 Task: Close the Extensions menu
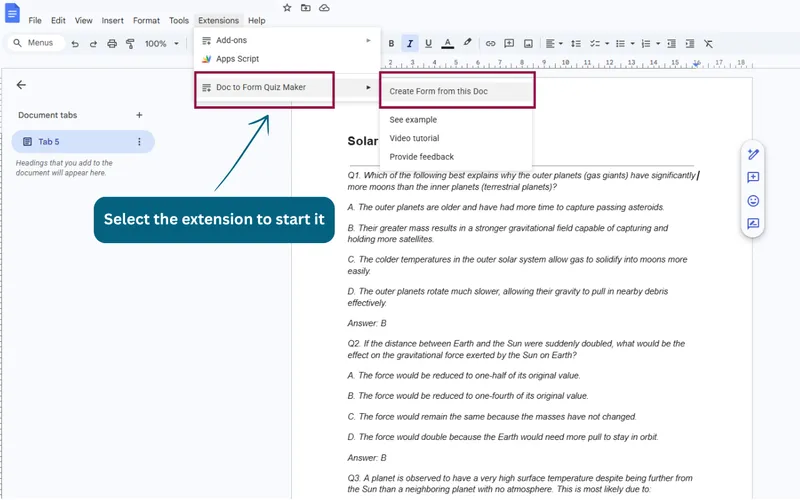click(218, 20)
